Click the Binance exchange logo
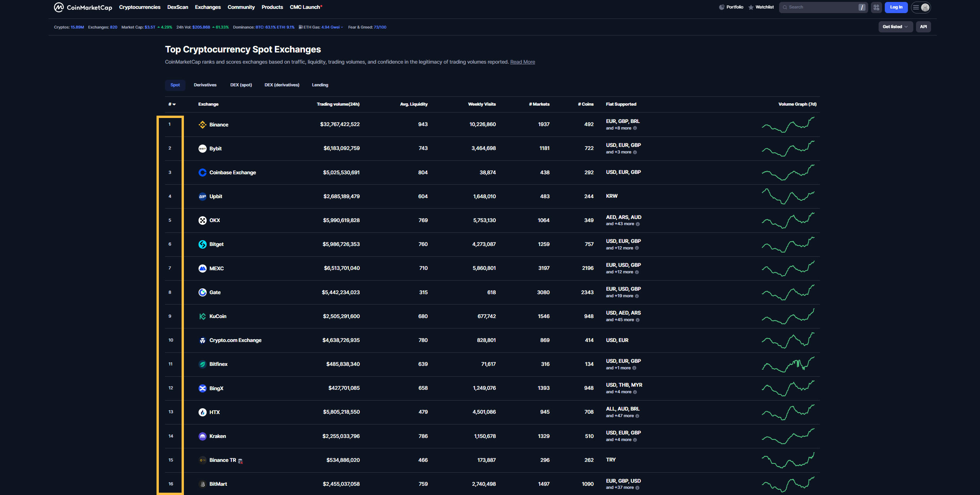This screenshot has height=495, width=980. 202,125
